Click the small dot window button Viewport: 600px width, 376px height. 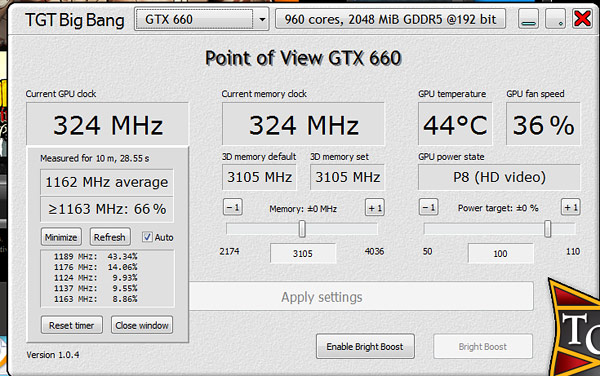(555, 19)
